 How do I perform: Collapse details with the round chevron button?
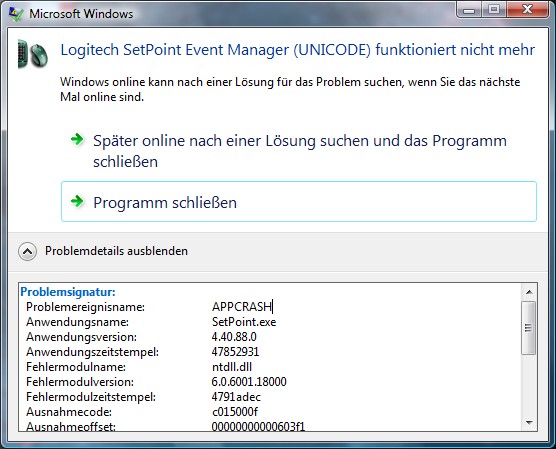[27, 251]
